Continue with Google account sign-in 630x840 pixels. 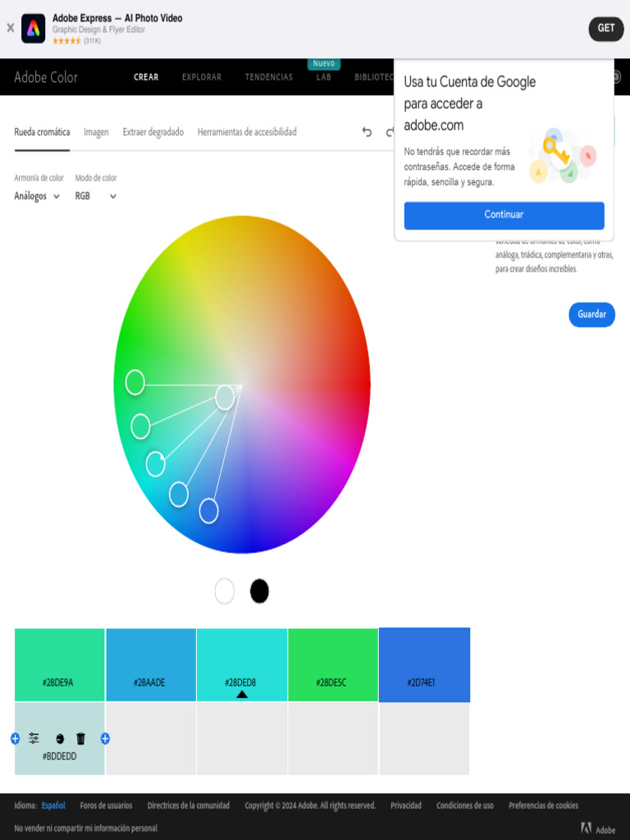coord(504,215)
